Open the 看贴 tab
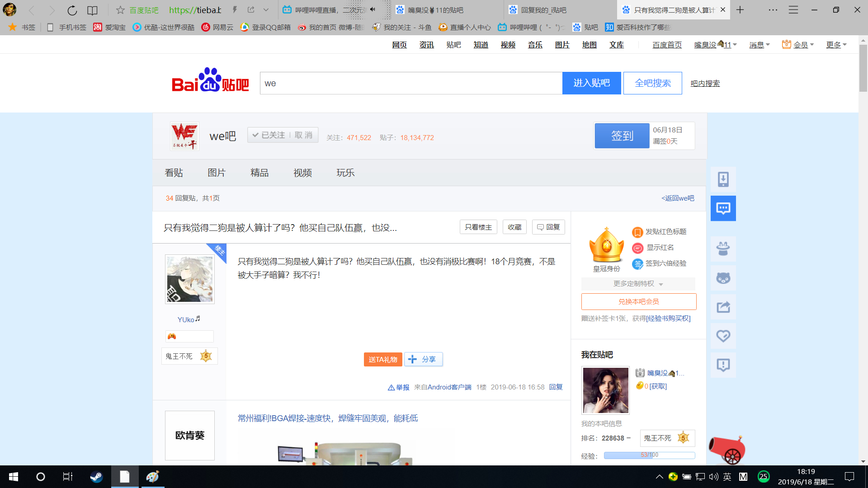Image resolution: width=868 pixels, height=488 pixels. [x=174, y=173]
